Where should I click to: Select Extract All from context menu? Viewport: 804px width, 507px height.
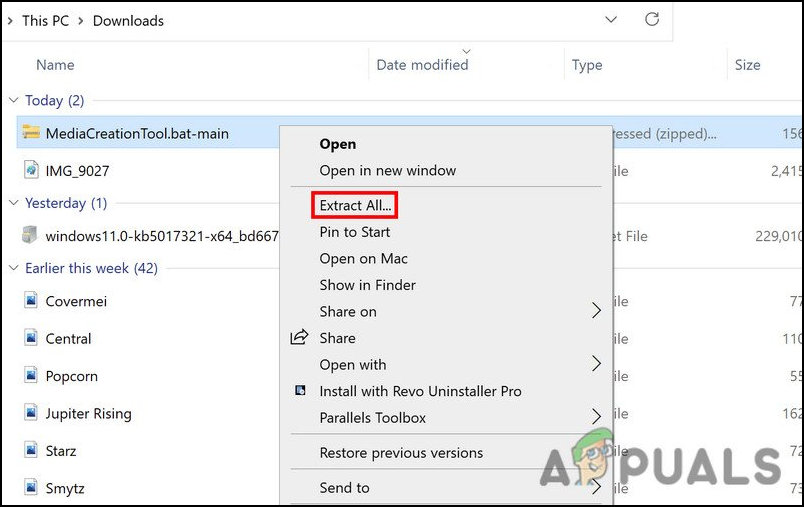pos(356,206)
